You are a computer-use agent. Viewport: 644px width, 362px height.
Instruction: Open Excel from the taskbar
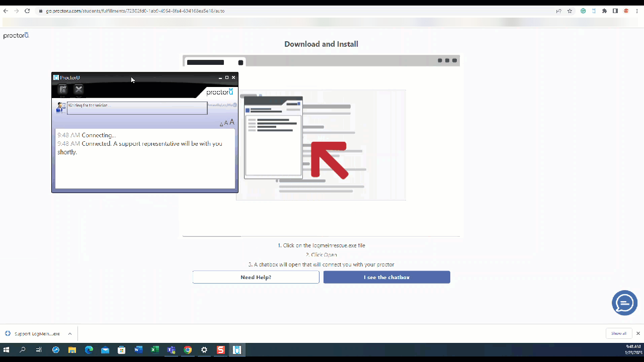154,349
